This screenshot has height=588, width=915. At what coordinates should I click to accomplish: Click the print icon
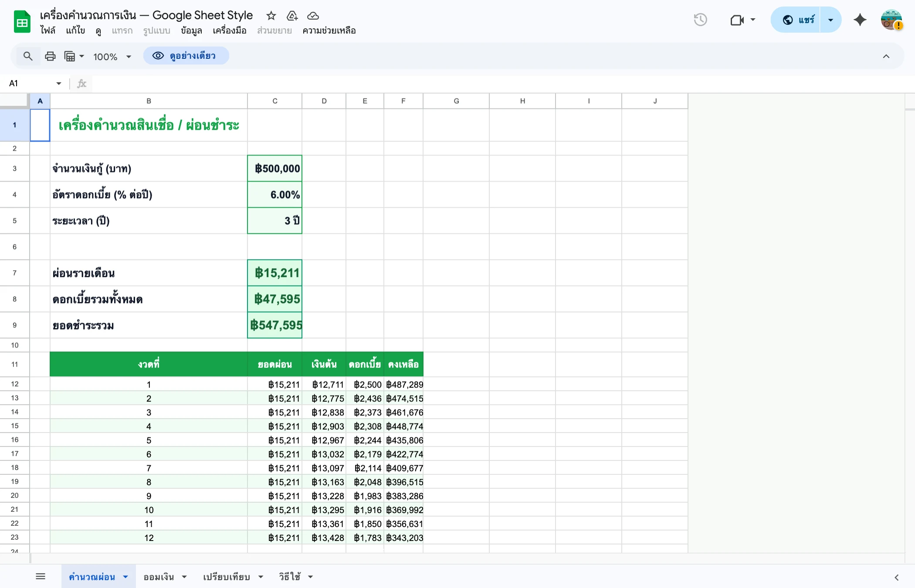(50, 56)
